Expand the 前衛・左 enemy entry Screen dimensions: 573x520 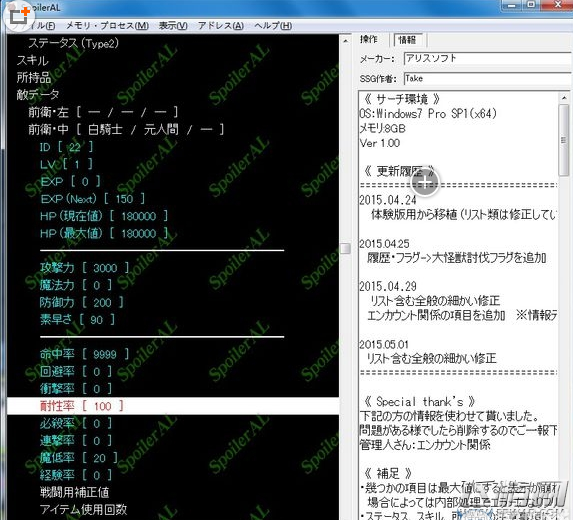[x=103, y=112]
